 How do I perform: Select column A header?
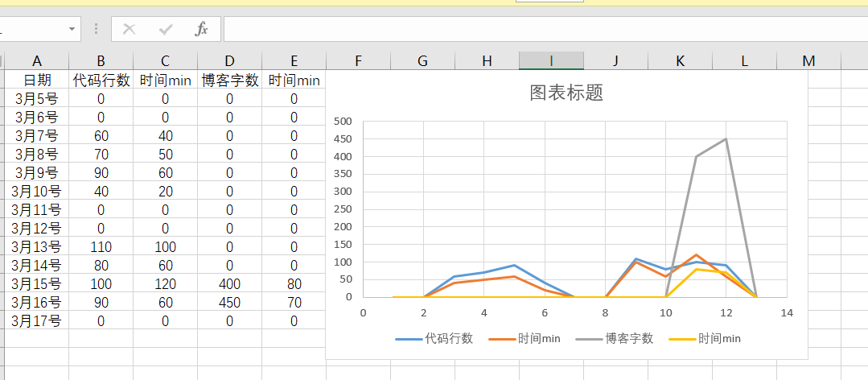[37, 61]
